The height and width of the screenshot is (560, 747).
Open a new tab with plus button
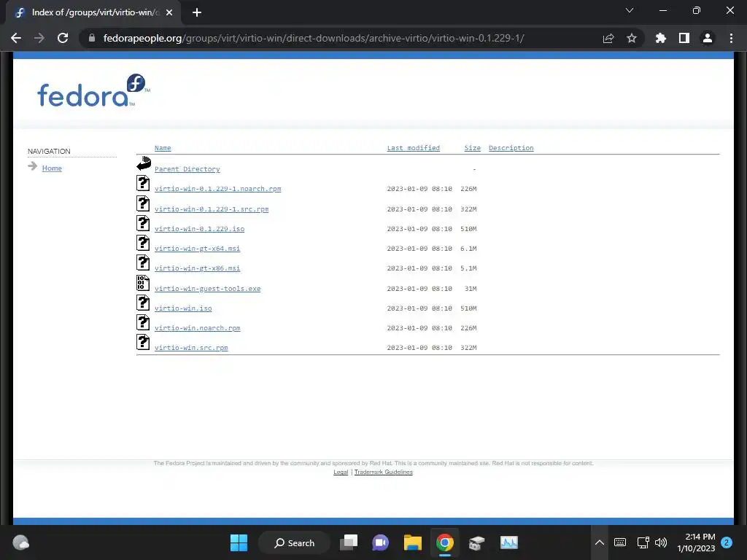(x=197, y=12)
